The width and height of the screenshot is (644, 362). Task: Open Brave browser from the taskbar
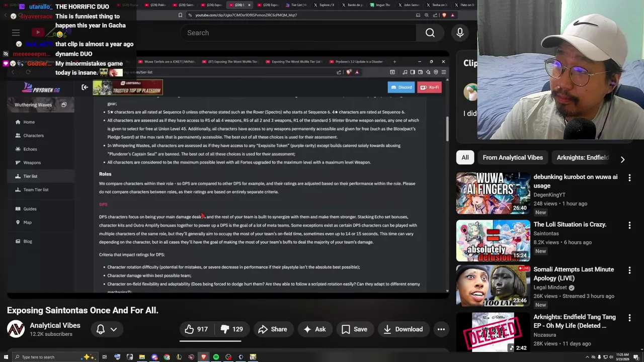click(203, 357)
